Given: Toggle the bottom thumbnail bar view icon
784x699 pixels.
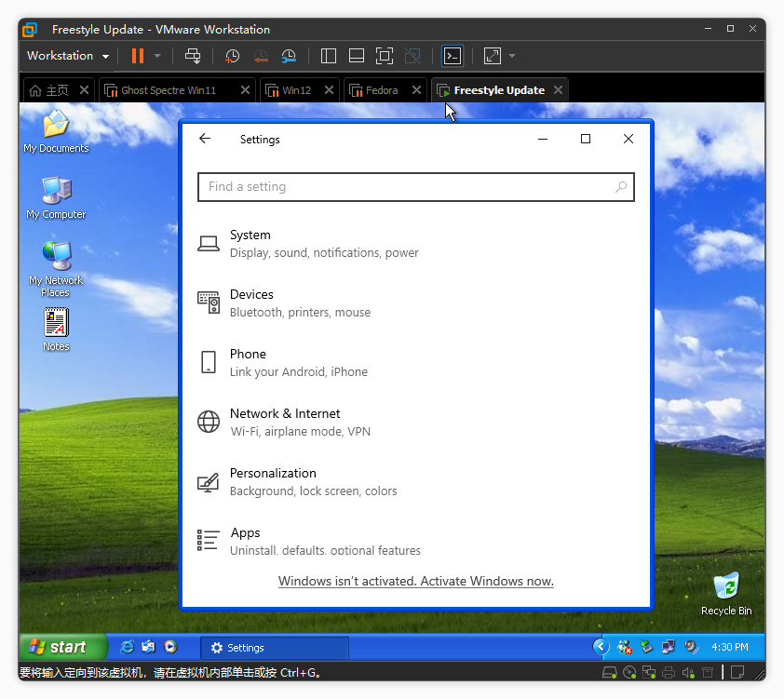Looking at the screenshot, I should click(x=356, y=56).
